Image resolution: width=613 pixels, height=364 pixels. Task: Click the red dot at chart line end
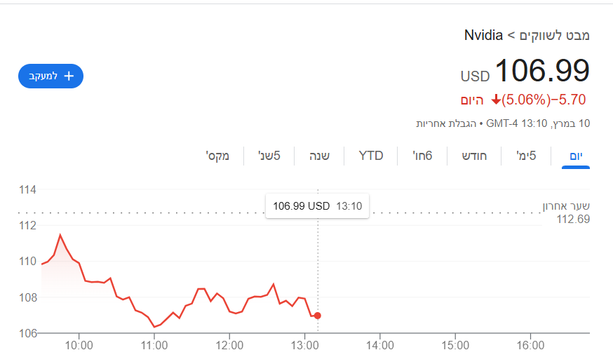pos(318,316)
